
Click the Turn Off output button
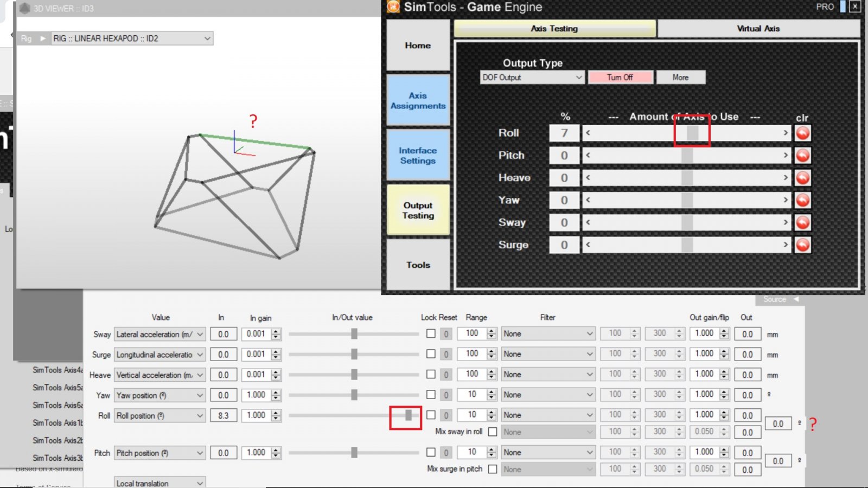pos(620,78)
